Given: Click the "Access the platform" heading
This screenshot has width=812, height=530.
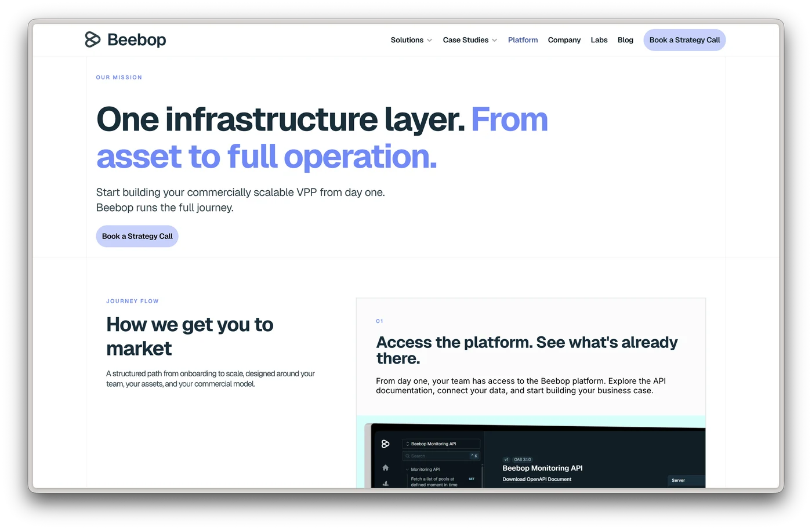Looking at the screenshot, I should tap(527, 350).
